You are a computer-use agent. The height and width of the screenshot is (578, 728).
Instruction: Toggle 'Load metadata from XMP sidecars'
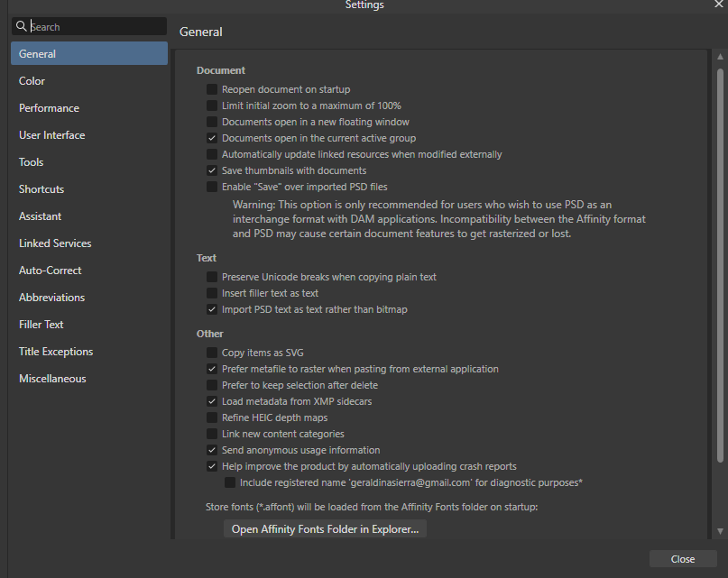pyautogui.click(x=212, y=401)
